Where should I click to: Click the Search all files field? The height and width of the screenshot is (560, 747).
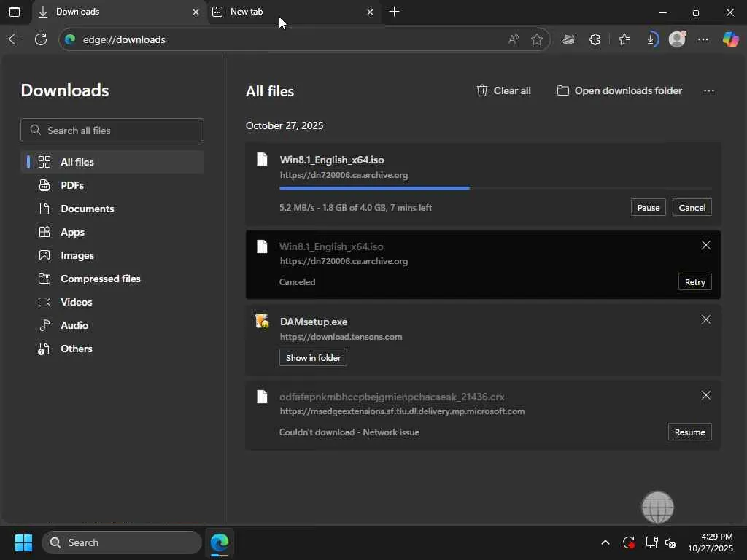[112, 131]
